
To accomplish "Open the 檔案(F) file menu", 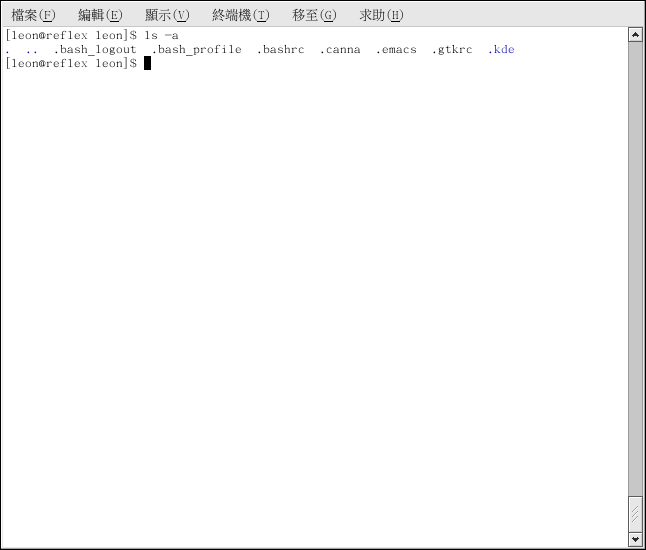I will click(x=33, y=15).
